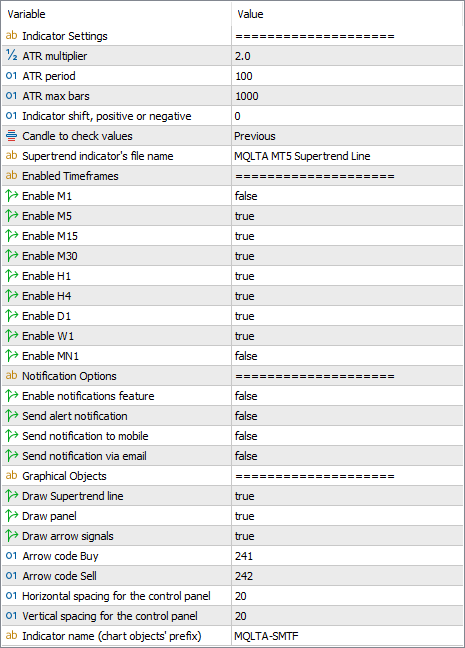This screenshot has width=465, height=648.
Task: Edit the ATR max bars value 1000
Action: point(347,96)
